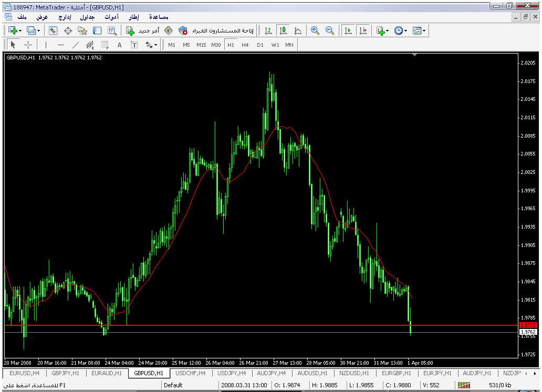
Task: Open the ملف (File) menu
Action: 22,17
